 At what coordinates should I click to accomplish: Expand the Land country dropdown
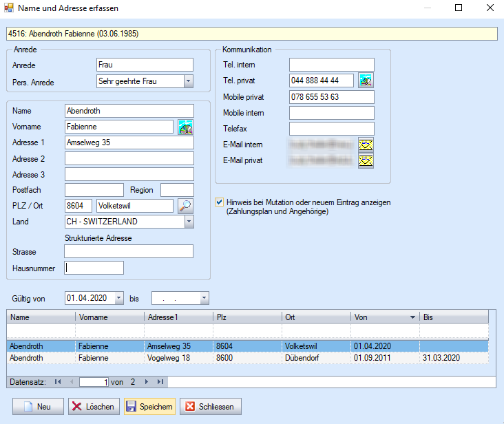pos(188,222)
